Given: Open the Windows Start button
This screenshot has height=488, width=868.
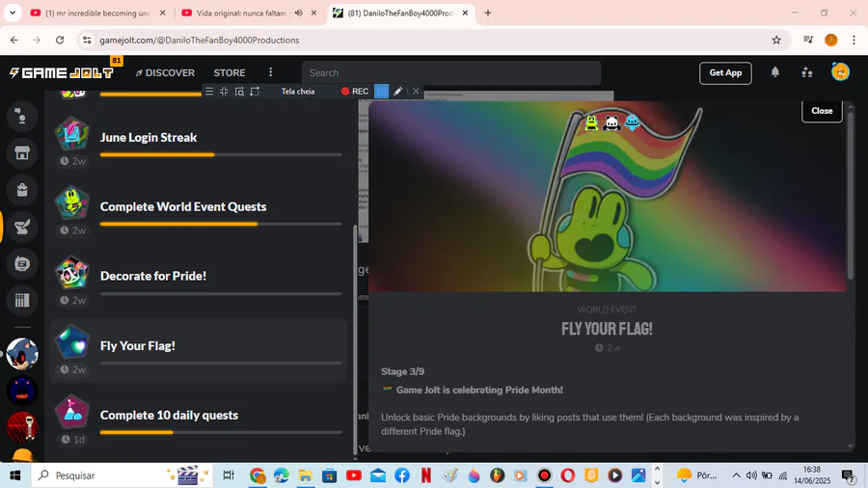Looking at the screenshot, I should click(14, 475).
